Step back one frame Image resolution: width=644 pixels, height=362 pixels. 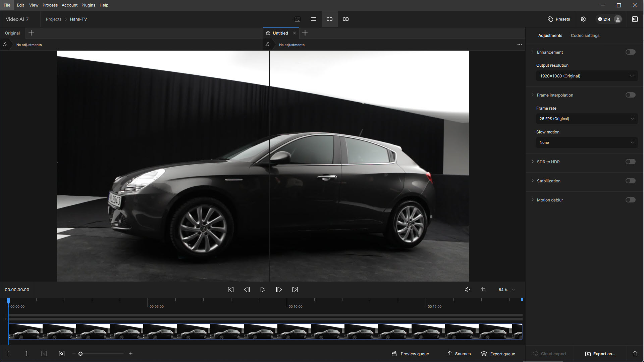[247, 290]
